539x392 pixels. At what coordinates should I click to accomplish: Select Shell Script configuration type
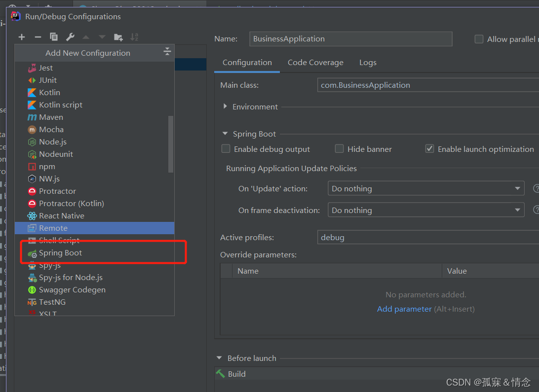pyautogui.click(x=95, y=240)
